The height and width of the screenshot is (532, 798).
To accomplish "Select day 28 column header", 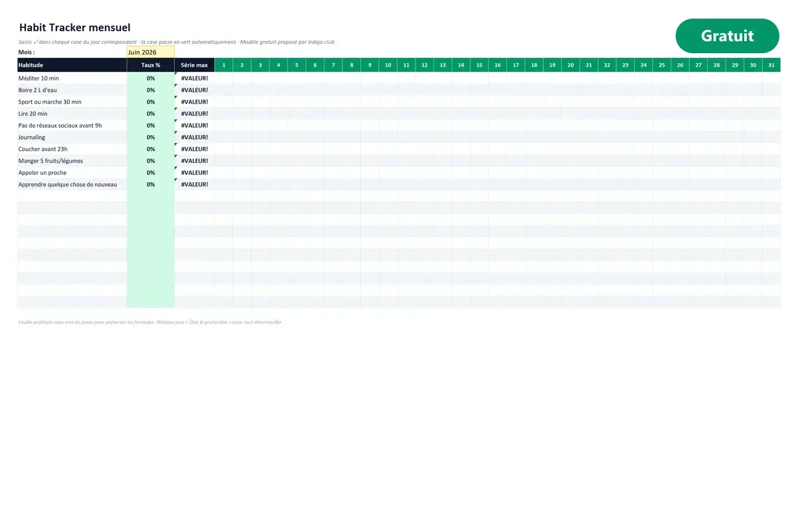I will click(716, 65).
